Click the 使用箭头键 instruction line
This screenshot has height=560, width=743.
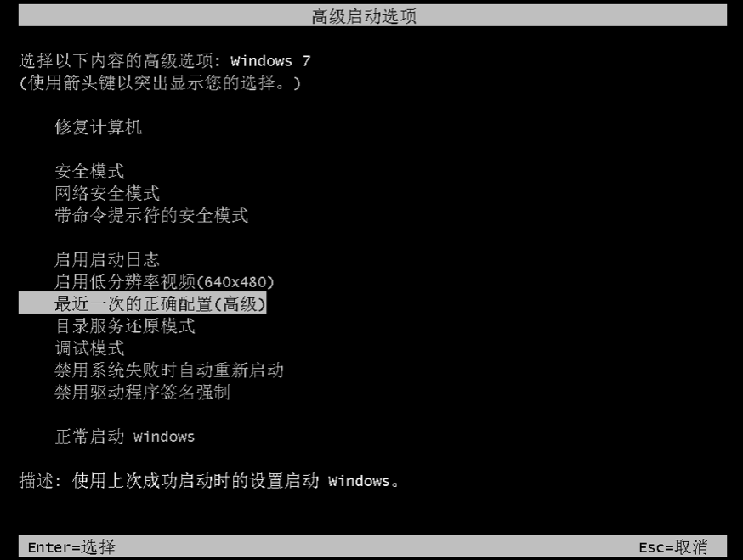tap(160, 83)
